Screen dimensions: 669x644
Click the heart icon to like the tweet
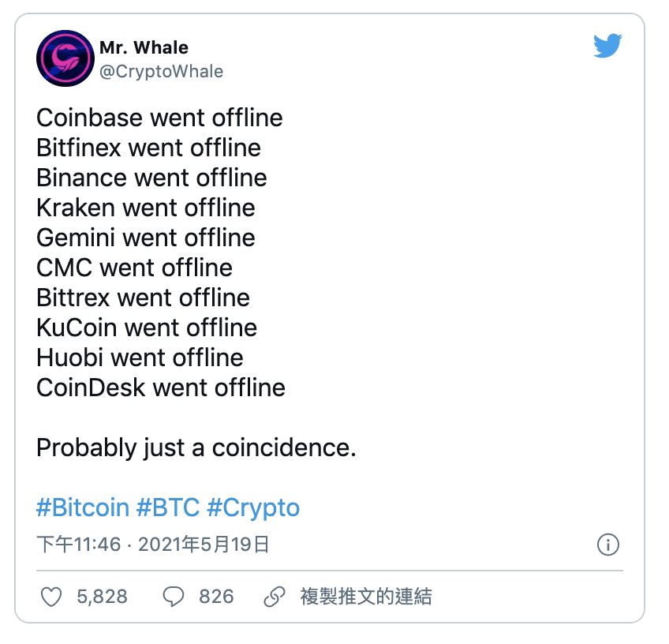[x=50, y=597]
